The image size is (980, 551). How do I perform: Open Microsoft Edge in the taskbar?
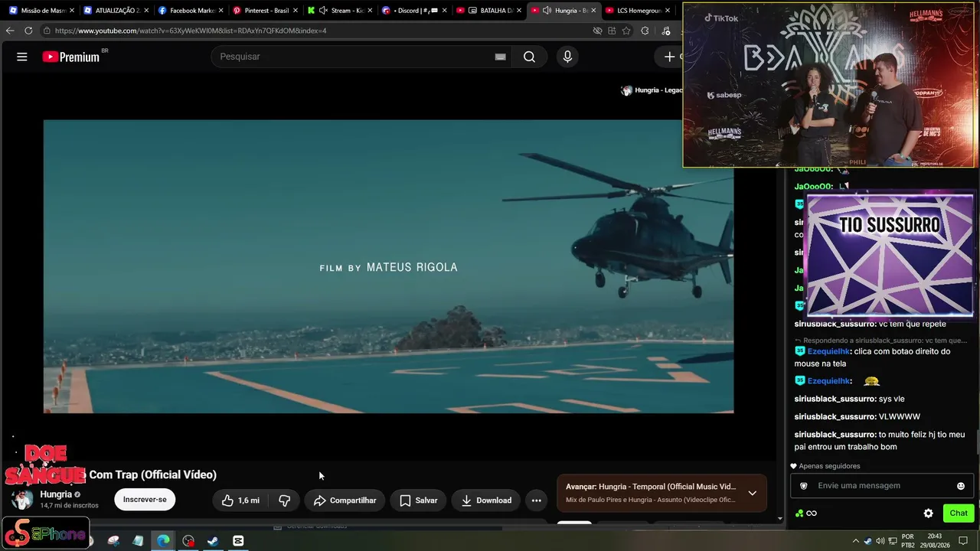point(163,541)
